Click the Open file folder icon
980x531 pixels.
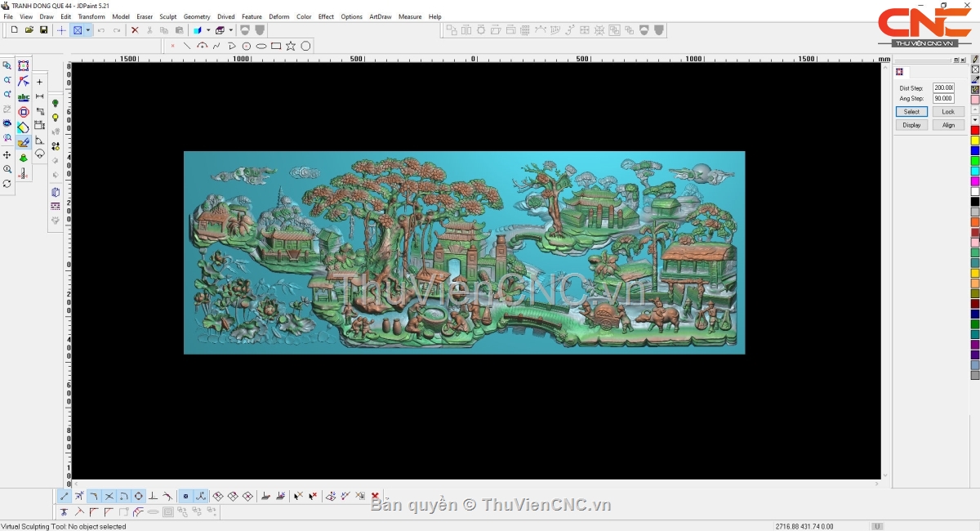pyautogui.click(x=29, y=30)
